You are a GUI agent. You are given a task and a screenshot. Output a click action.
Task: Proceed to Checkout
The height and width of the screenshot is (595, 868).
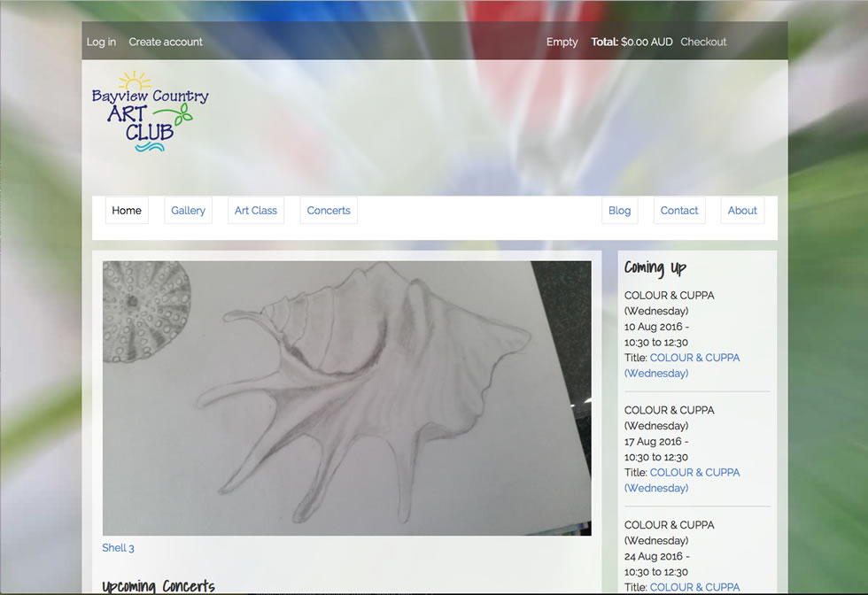(x=703, y=42)
